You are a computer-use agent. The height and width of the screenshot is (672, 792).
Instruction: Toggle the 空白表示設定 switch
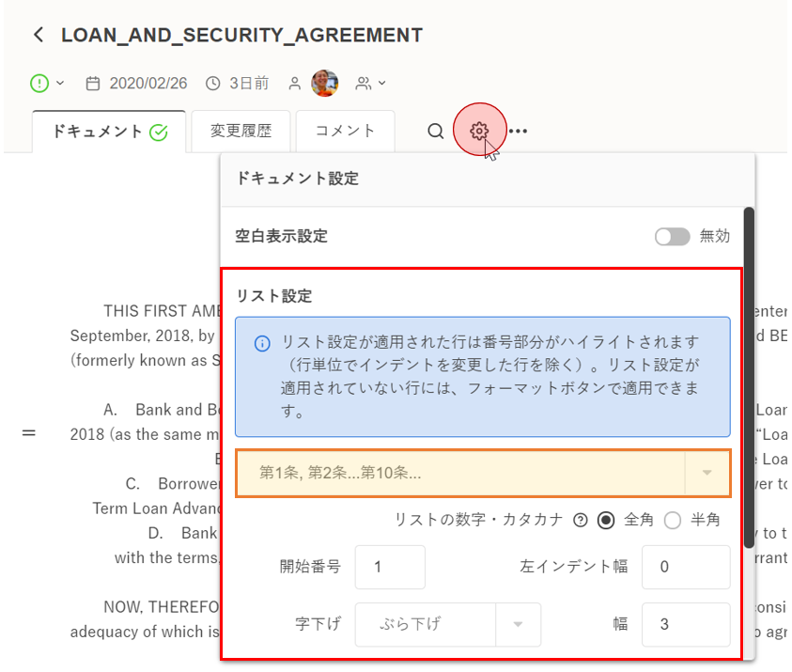[672, 237]
